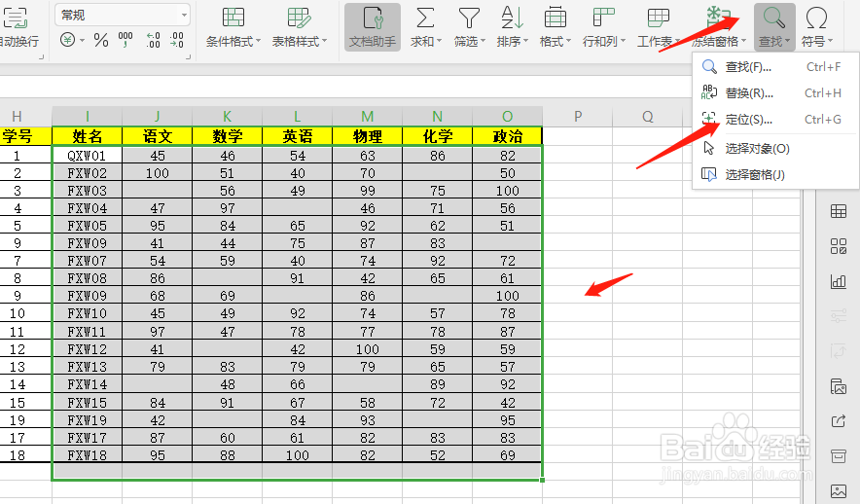The width and height of the screenshot is (860, 504).
Task: Open the 行和列 rows and columns tool
Action: [603, 27]
